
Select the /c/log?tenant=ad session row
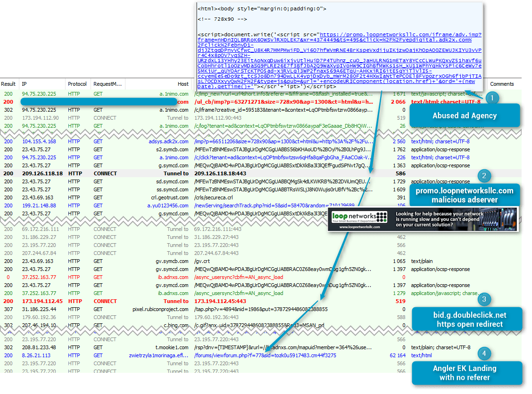[260, 126]
